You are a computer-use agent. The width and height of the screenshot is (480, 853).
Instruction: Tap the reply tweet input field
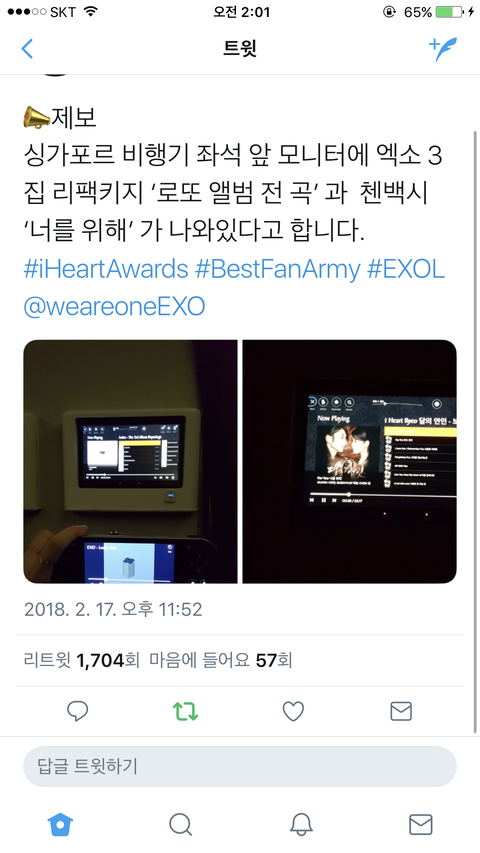pos(239,766)
